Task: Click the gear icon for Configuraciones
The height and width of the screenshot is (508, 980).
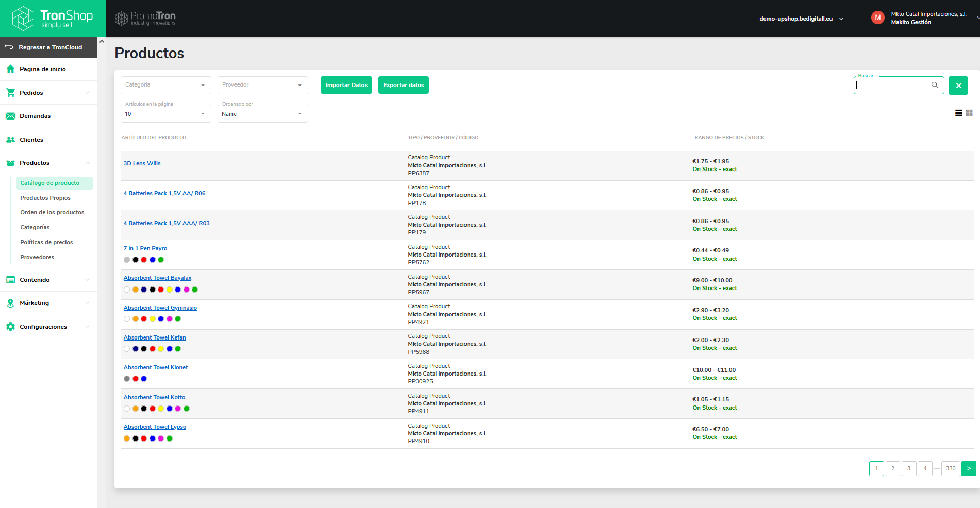Action: click(x=10, y=327)
